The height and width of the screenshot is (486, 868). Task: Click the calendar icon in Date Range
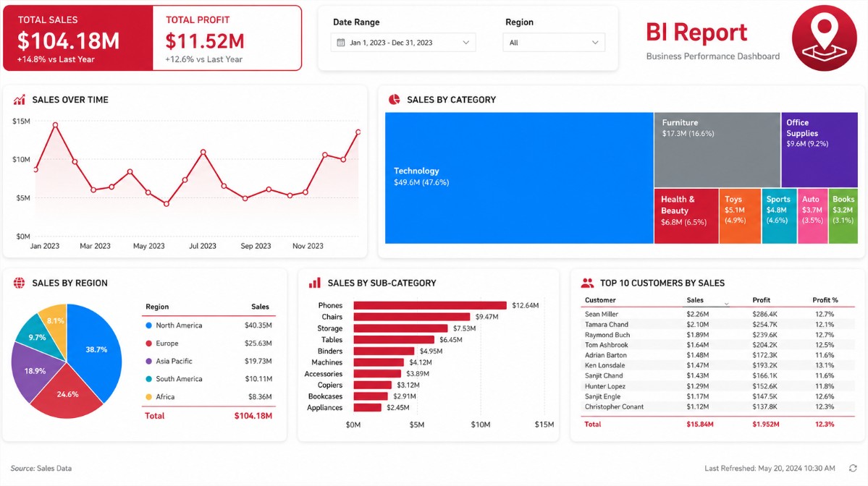click(x=341, y=43)
